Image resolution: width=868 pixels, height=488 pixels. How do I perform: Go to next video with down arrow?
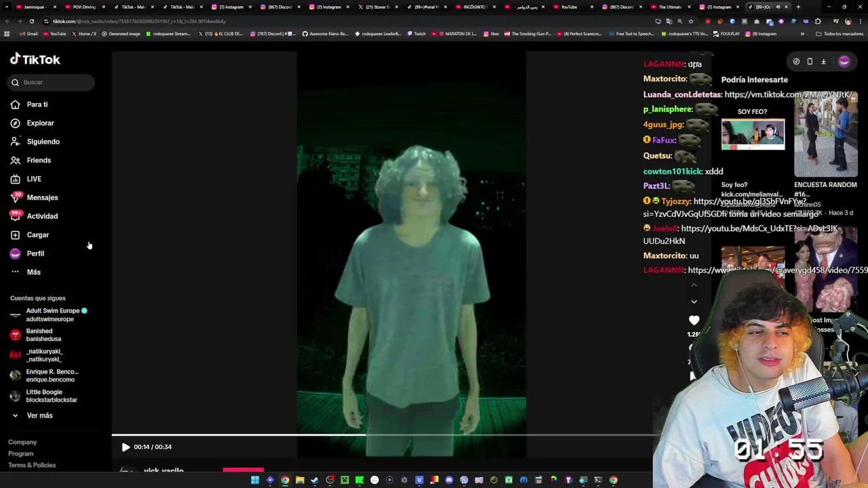(x=694, y=302)
